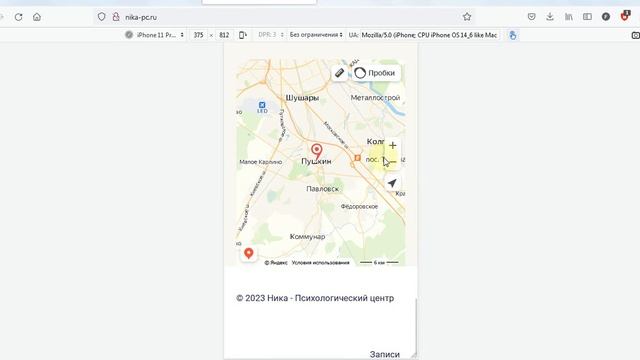Take a screenshot of the viewport
Screen dimensions: 640x360
coord(636,35)
